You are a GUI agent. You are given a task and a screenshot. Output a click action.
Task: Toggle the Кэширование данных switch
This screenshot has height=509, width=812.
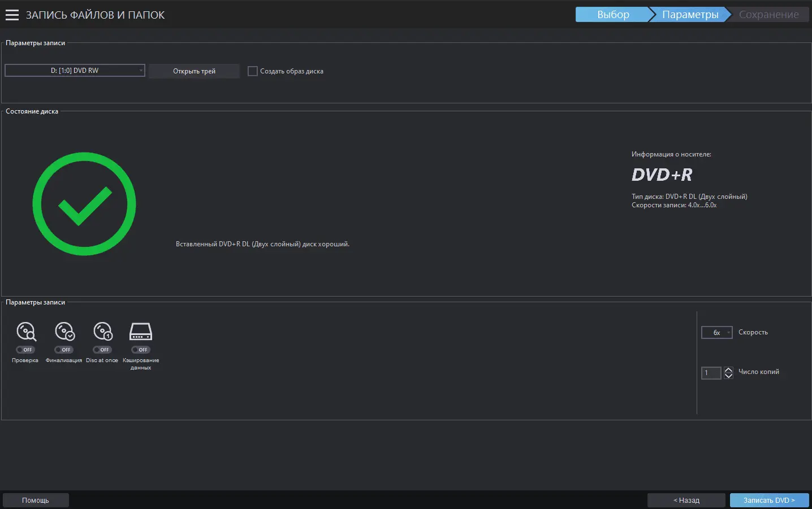(141, 350)
